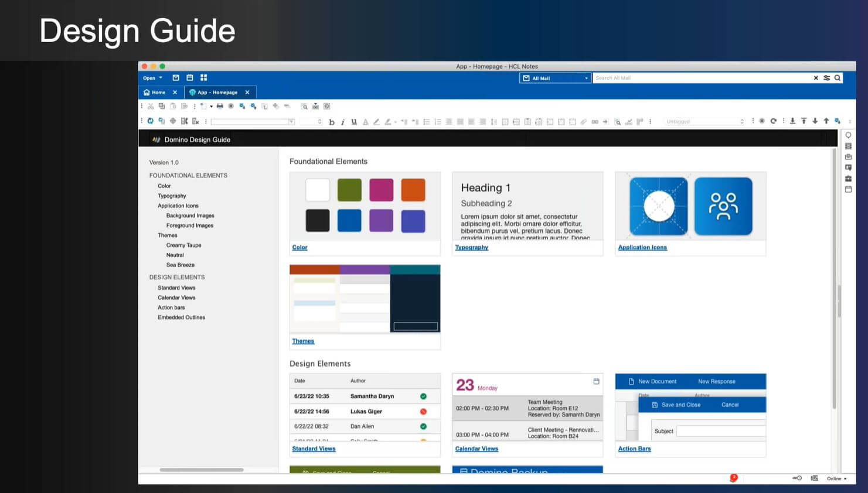Select Color in the left outline
Viewport: 868px width, 493px height.
click(164, 186)
